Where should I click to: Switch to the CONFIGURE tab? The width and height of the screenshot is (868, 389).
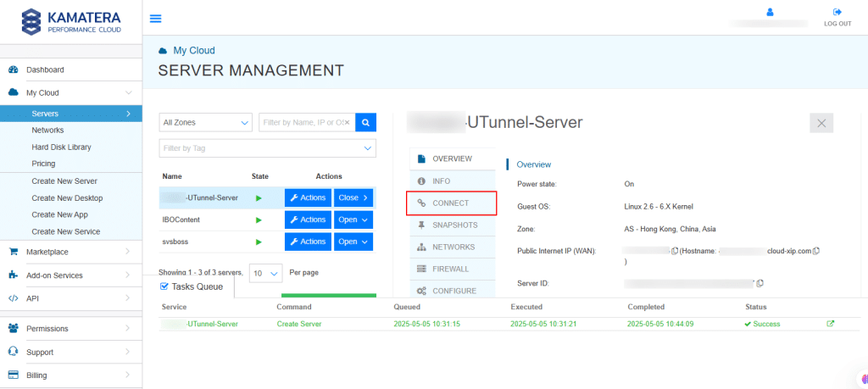(453, 291)
